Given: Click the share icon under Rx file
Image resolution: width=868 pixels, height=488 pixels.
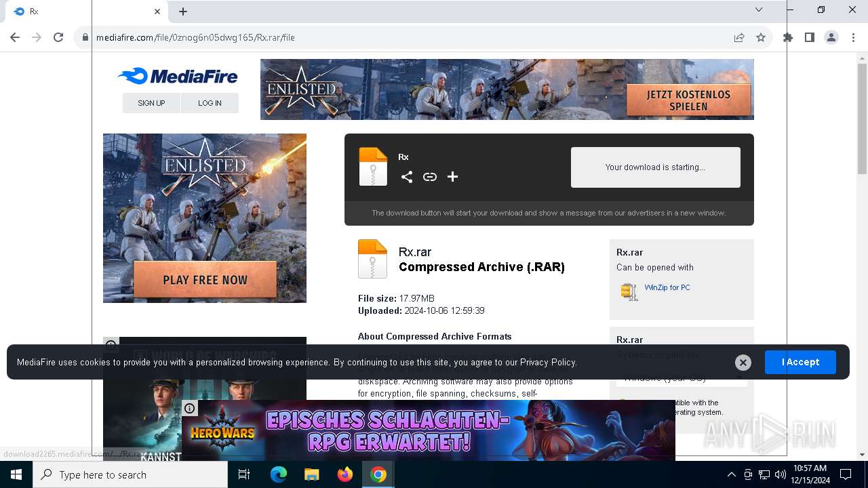Looking at the screenshot, I should [407, 177].
